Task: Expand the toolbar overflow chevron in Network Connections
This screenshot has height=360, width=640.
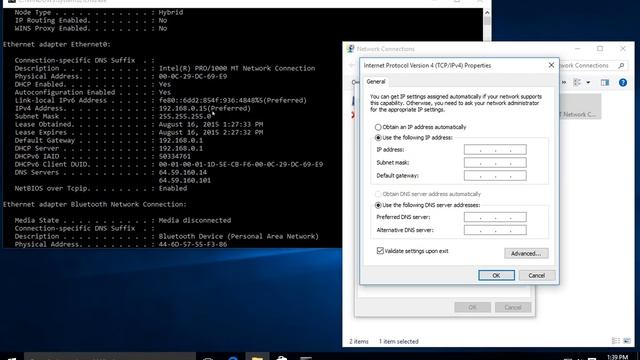Action: tap(564, 82)
